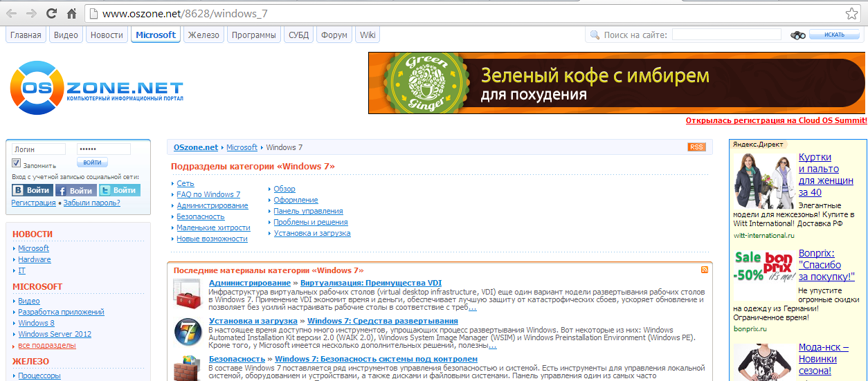Open the Сеть subcategory
The image size is (868, 381).
pos(186,183)
